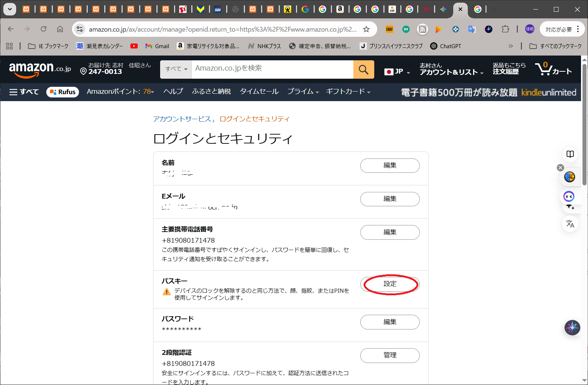
Task: Open the browser extensions puzzle icon
Action: [505, 29]
